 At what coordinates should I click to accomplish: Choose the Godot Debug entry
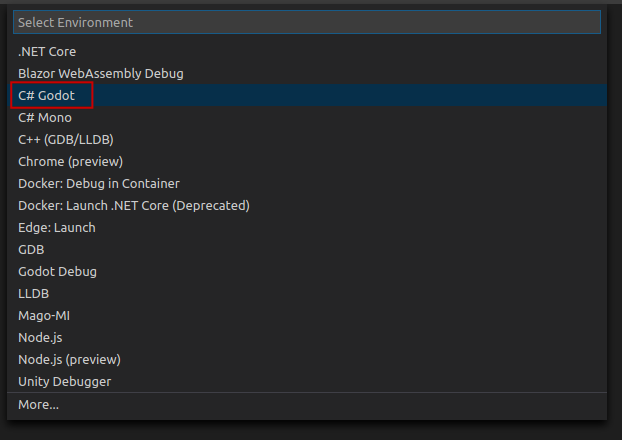[57, 271]
